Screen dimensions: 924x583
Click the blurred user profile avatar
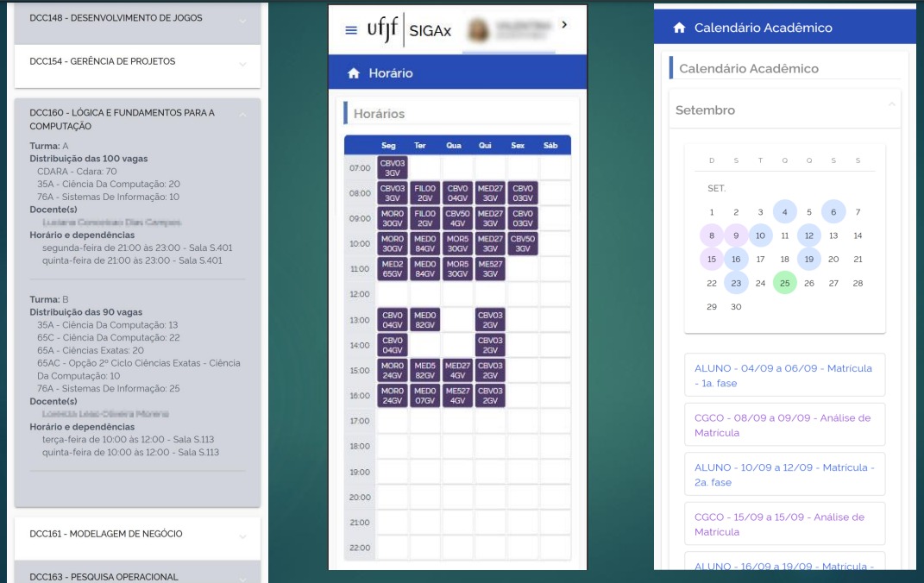point(477,29)
